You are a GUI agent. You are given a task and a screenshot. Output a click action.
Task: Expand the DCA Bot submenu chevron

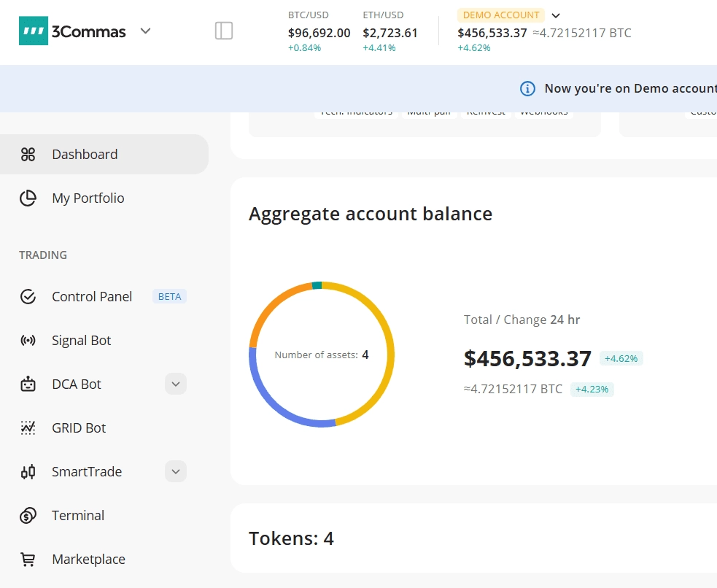click(176, 384)
